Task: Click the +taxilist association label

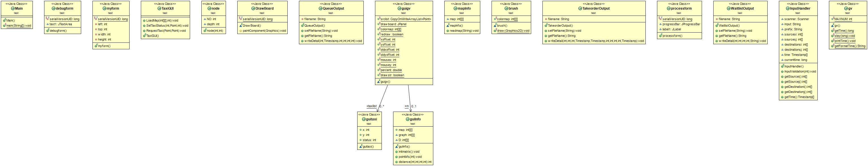Action: 372,106
